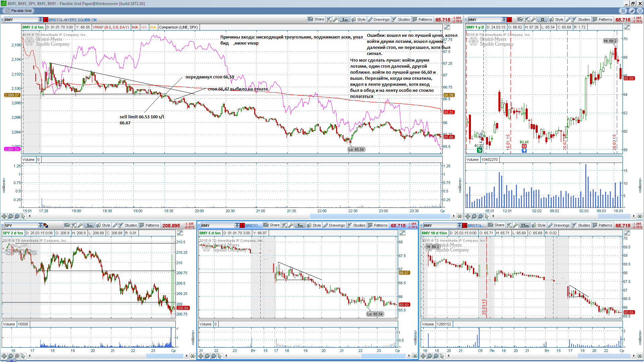This screenshot has width=644, height=362.
Task: Open Share icon on the daily BMY chart
Action: coord(520,19)
